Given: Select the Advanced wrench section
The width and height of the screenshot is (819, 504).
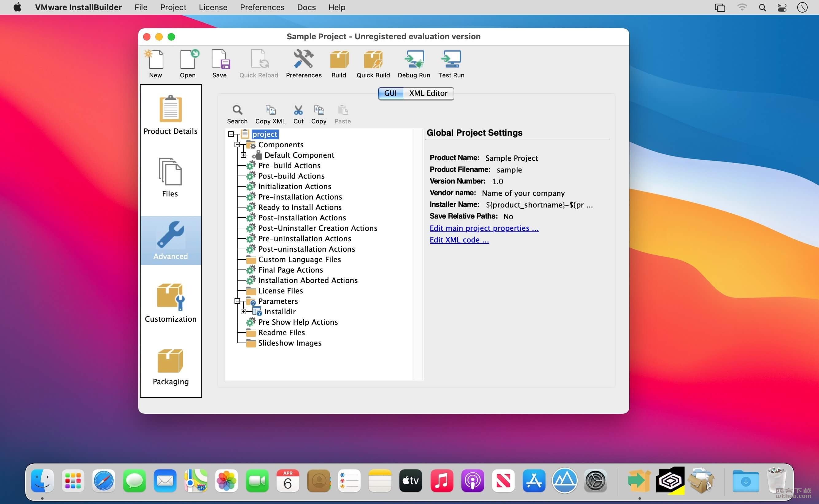Looking at the screenshot, I should coord(171,240).
